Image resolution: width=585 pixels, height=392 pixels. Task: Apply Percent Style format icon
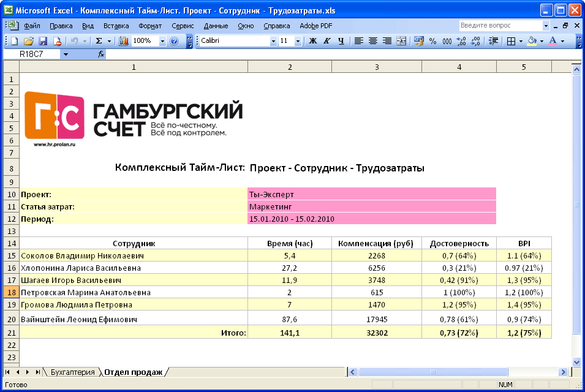click(432, 41)
